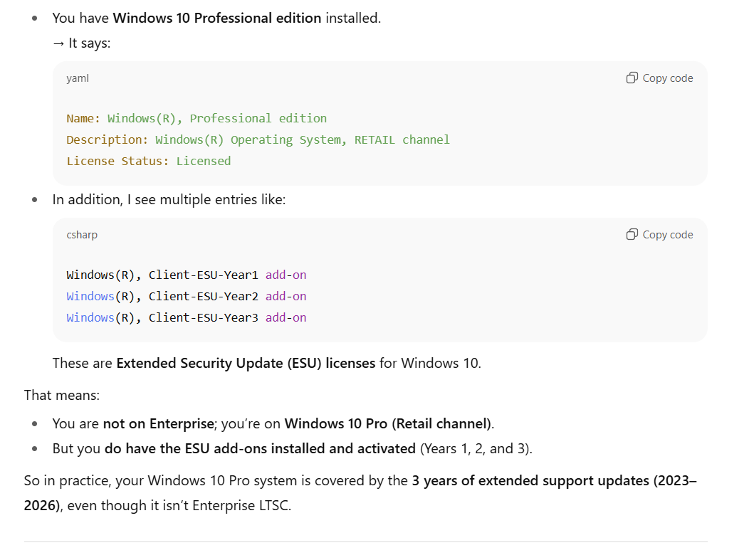Image resolution: width=749 pixels, height=560 pixels.
Task: Click '3 years of extended support updates' text
Action: (530, 481)
